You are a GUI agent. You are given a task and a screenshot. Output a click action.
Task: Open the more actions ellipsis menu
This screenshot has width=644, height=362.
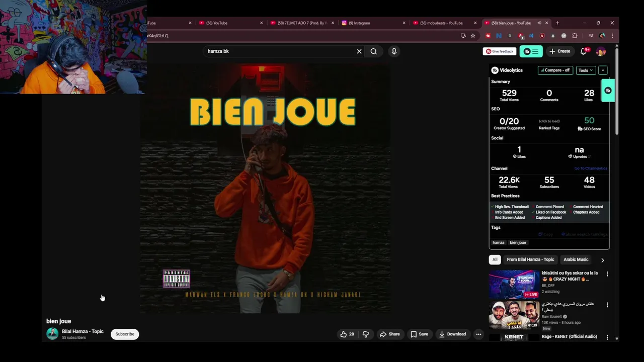(478, 334)
